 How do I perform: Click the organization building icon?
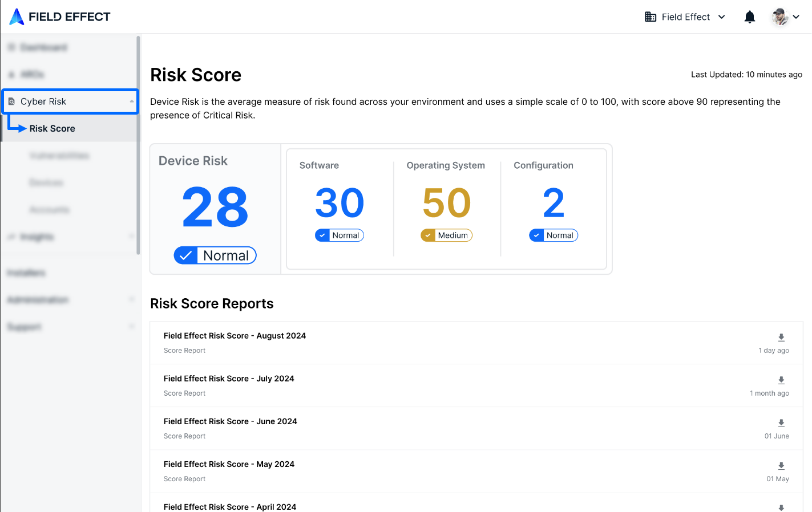click(x=651, y=17)
